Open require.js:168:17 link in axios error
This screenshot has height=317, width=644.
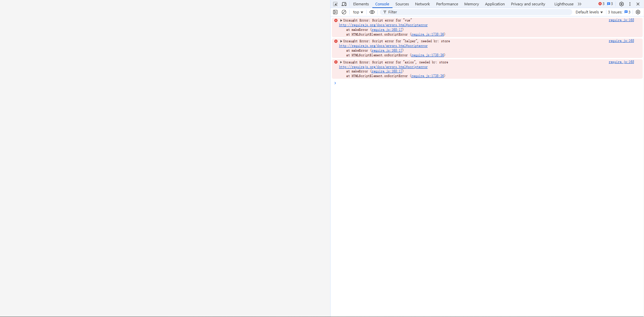point(387,71)
